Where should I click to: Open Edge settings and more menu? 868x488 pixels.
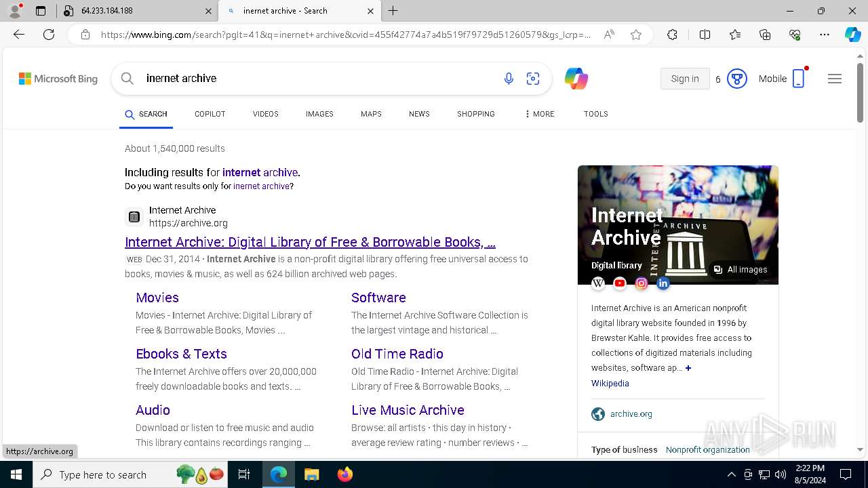pos(825,35)
